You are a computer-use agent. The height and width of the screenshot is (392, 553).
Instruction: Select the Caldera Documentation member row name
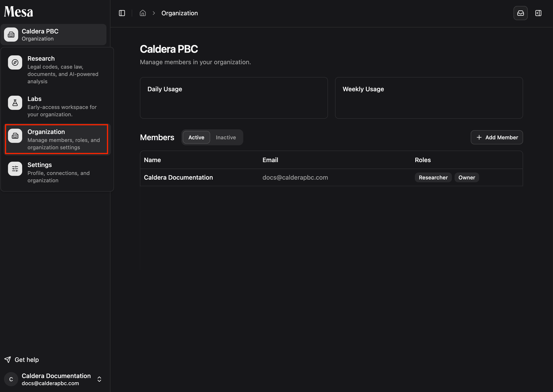pos(178,177)
